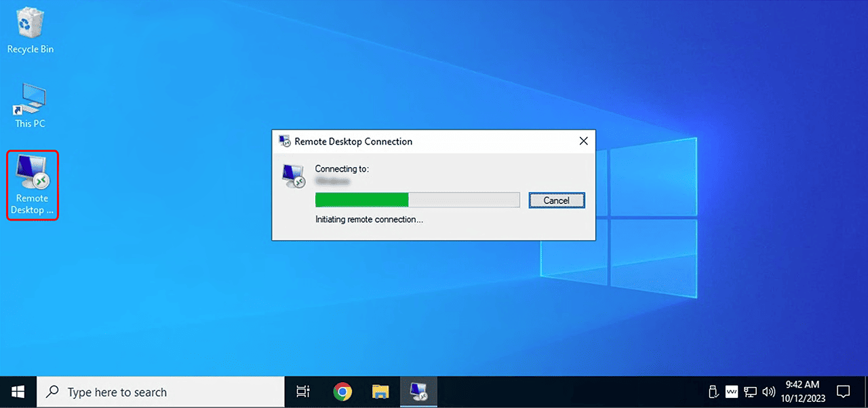Launch Google Chrome from the taskbar
The width and height of the screenshot is (868, 408).
pyautogui.click(x=342, y=392)
